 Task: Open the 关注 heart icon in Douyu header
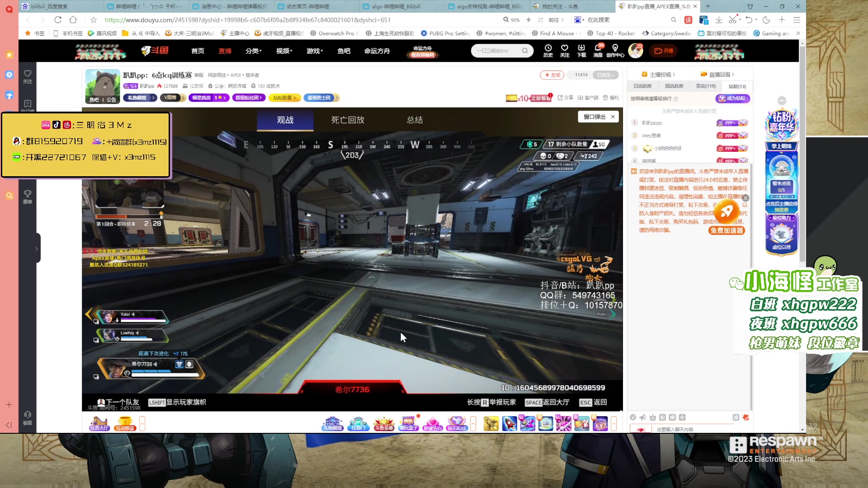pos(565,50)
